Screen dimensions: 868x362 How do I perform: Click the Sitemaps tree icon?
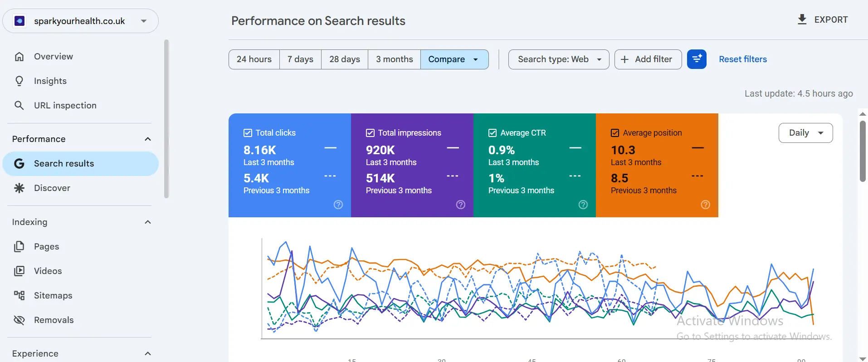click(19, 296)
